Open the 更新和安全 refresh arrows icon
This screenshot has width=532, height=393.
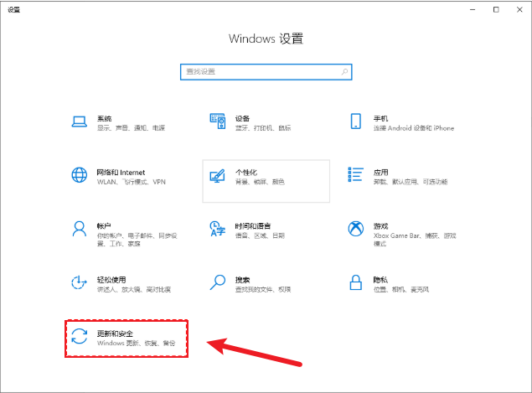click(x=79, y=336)
